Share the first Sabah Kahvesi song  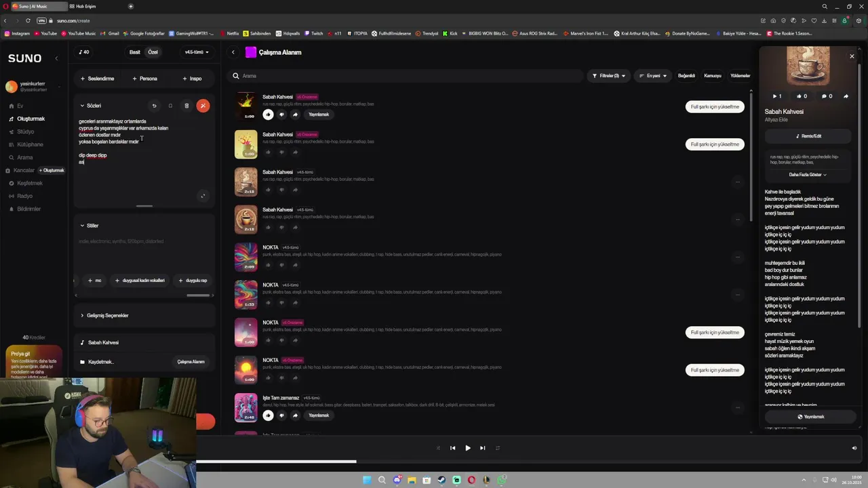295,115
